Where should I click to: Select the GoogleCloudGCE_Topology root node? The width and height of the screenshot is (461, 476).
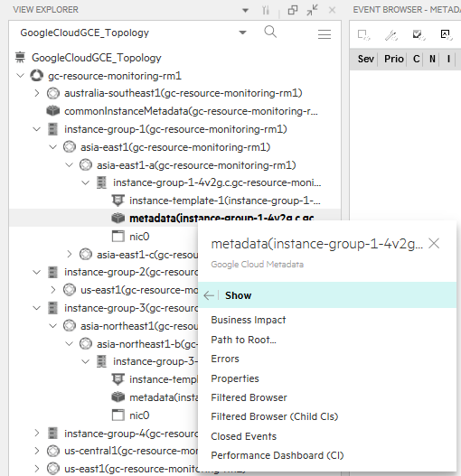97,58
